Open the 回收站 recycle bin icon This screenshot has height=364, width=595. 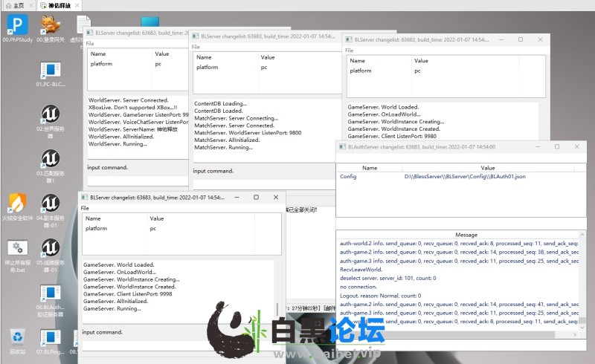point(16,338)
